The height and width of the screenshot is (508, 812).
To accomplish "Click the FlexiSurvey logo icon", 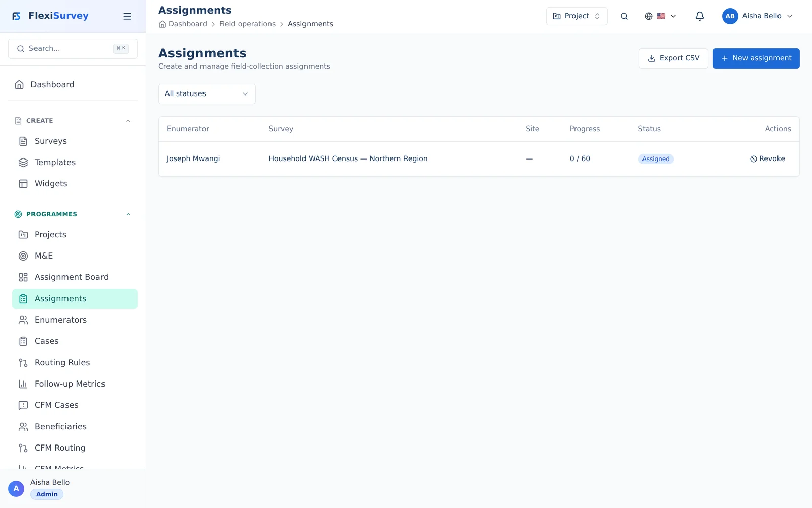I will coord(17,16).
